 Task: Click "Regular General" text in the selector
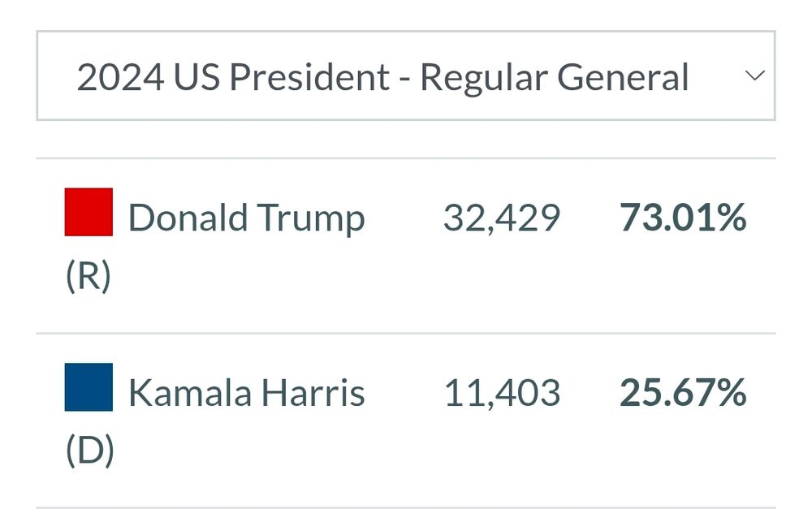coord(555,78)
